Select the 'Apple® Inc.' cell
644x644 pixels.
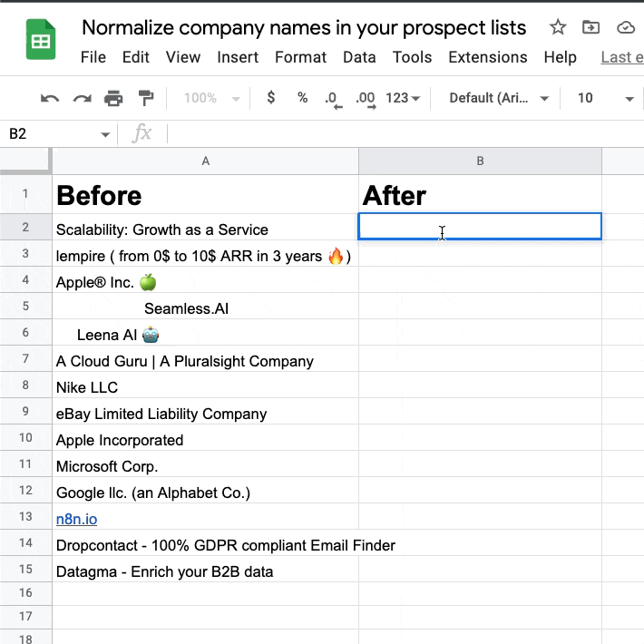pos(205,279)
